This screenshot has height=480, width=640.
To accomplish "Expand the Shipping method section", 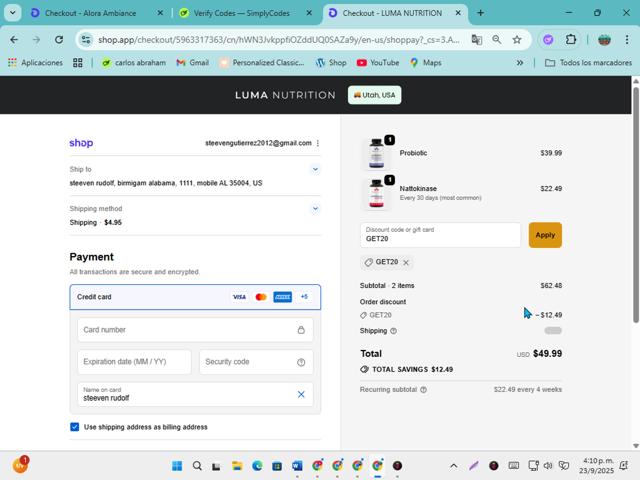I will pyautogui.click(x=315, y=209).
